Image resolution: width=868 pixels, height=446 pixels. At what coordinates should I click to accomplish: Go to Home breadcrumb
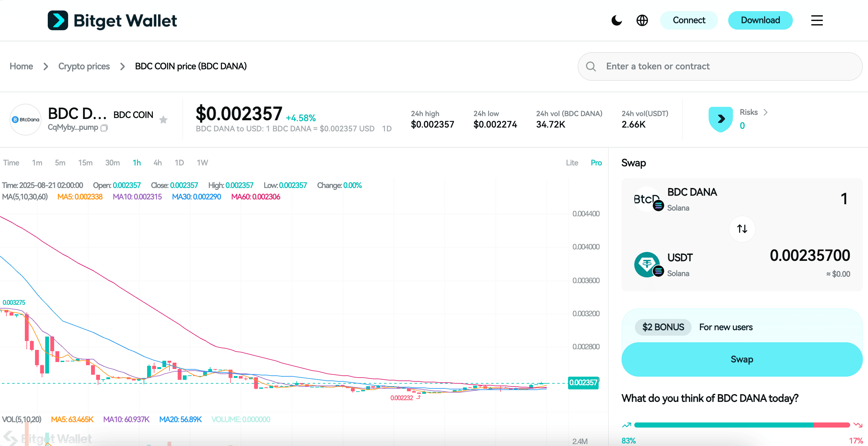point(21,66)
